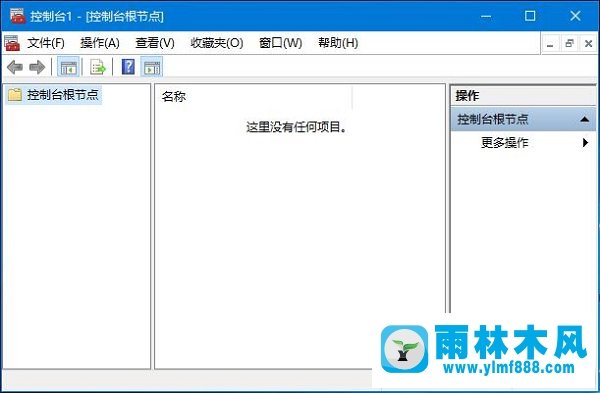Screen dimensions: 600x393
Task: Toggle Show/Hide Console Tree icon
Action: coord(68,67)
